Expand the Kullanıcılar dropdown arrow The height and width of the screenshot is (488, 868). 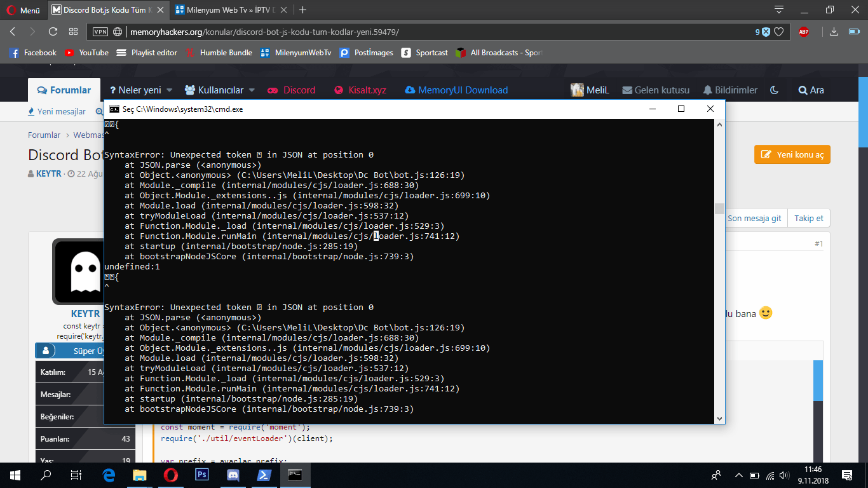[252, 90]
